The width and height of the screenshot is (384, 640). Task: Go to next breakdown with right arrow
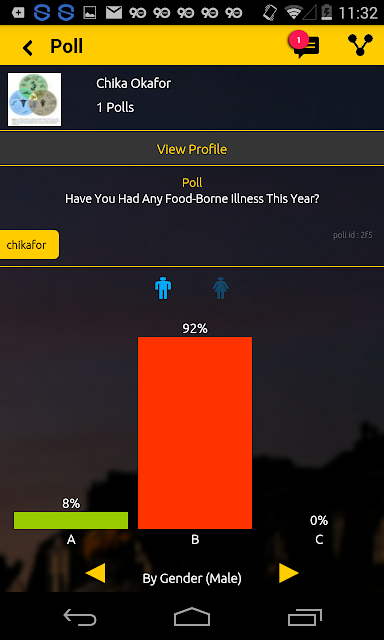pyautogui.click(x=289, y=573)
